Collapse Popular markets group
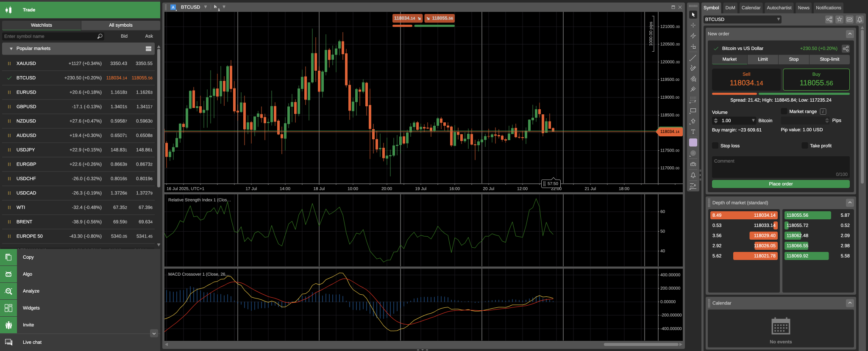This screenshot has height=351, width=868. pos(11,49)
